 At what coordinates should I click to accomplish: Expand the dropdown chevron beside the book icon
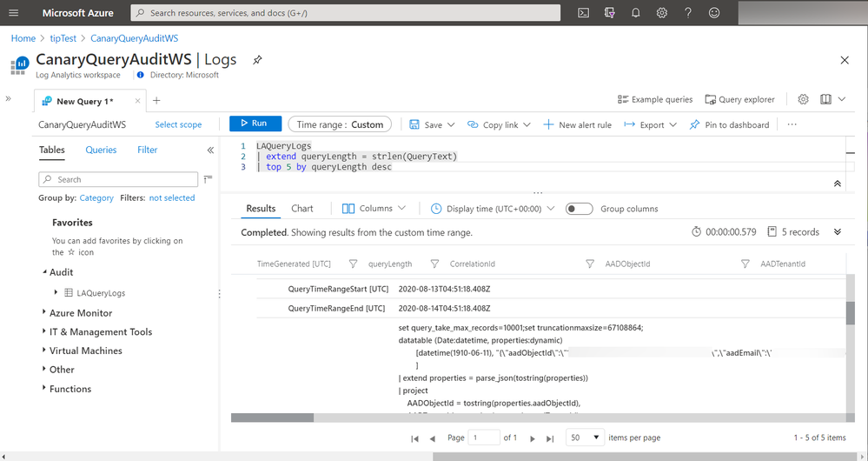tap(841, 99)
